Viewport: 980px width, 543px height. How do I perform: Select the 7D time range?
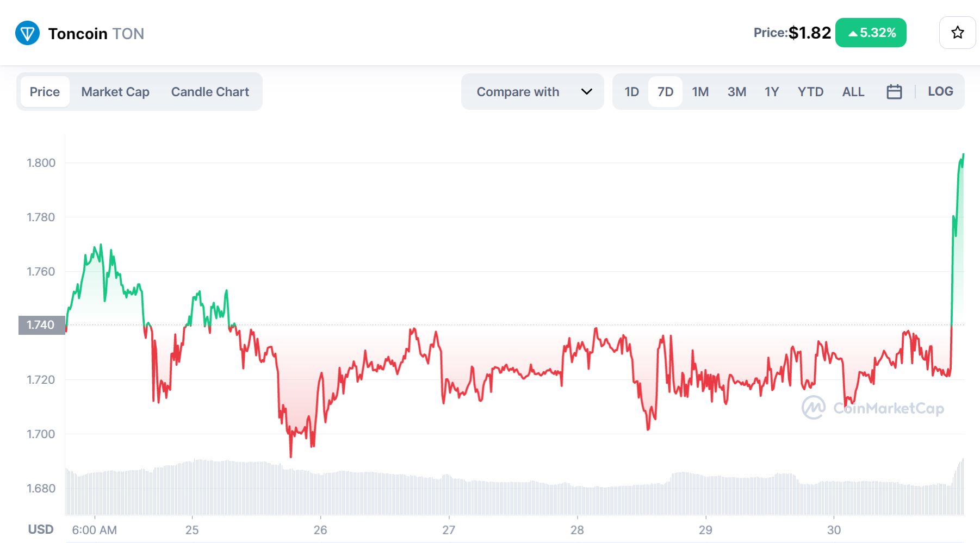665,92
